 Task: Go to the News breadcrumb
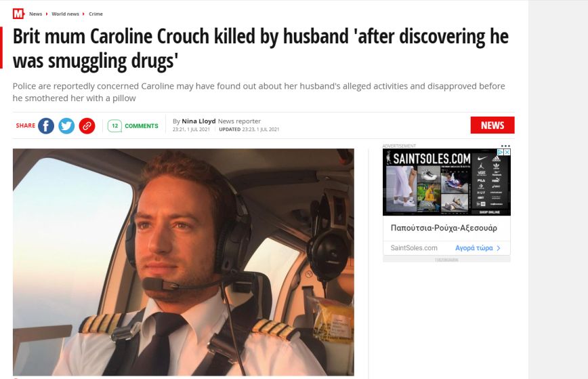coord(36,14)
